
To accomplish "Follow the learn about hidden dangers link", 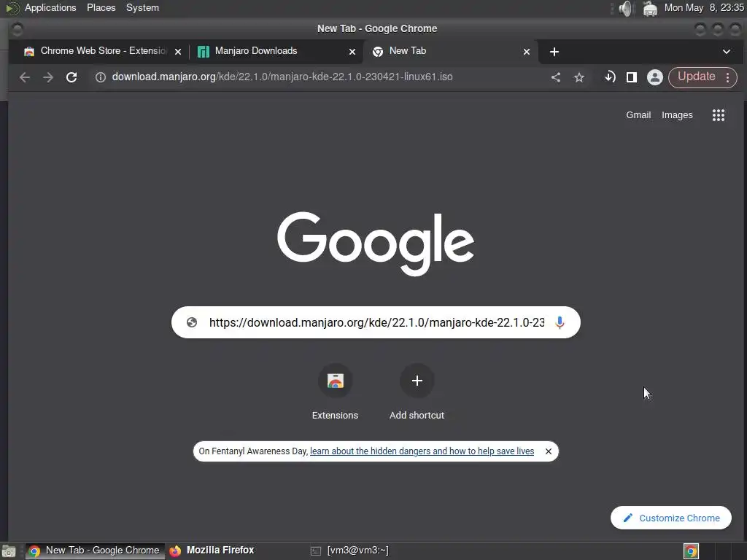I will click(x=422, y=451).
